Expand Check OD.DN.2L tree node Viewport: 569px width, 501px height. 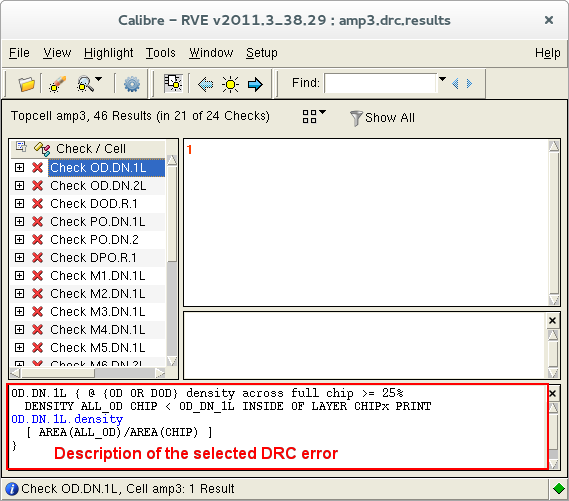coord(19,186)
